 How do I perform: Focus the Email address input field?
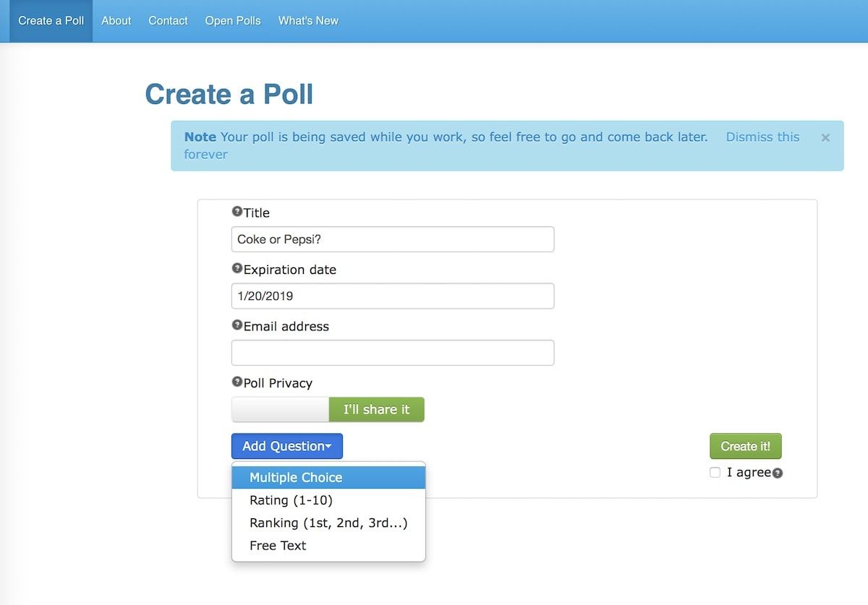click(x=393, y=353)
